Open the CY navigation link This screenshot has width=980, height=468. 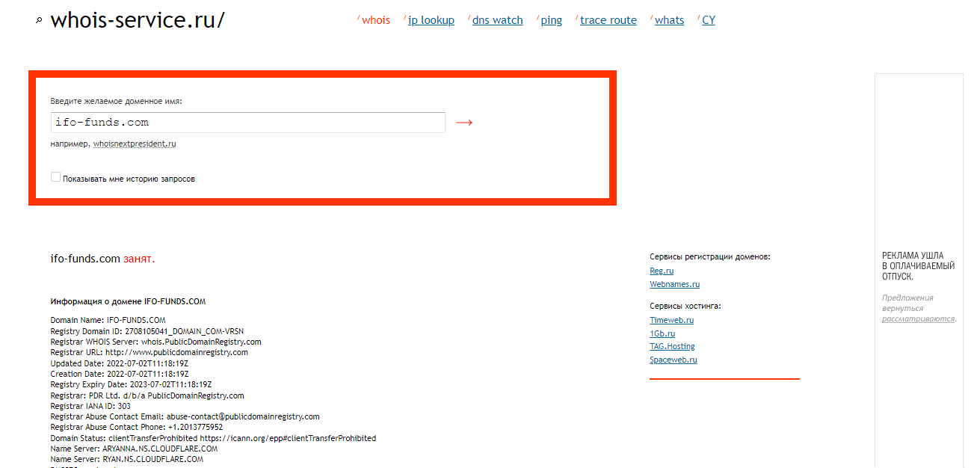708,20
